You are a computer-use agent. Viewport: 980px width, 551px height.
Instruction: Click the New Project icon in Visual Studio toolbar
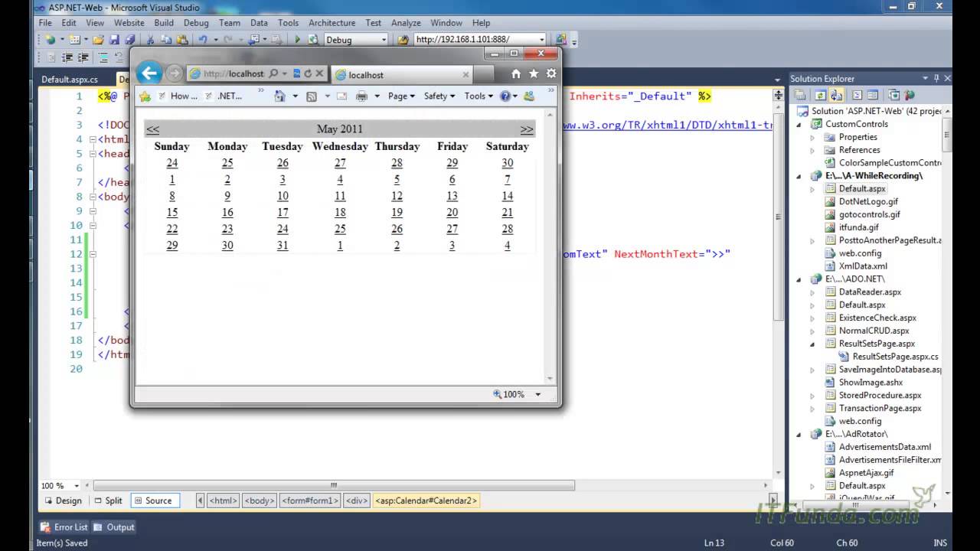[51, 39]
